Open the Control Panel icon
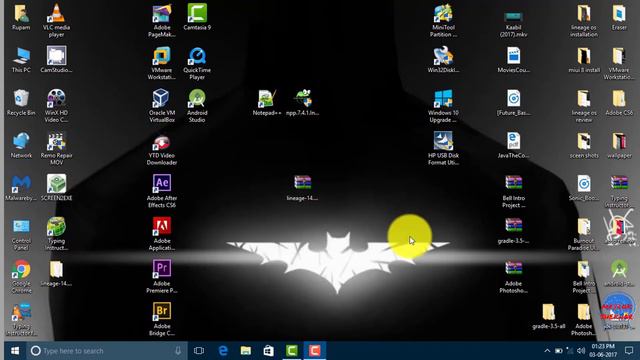The image size is (640, 360). click(21, 234)
